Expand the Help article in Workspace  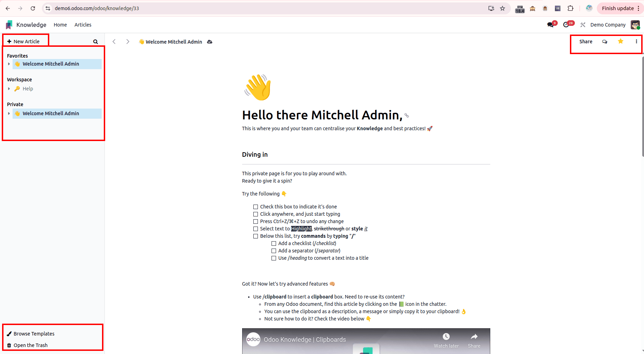[x=9, y=89]
